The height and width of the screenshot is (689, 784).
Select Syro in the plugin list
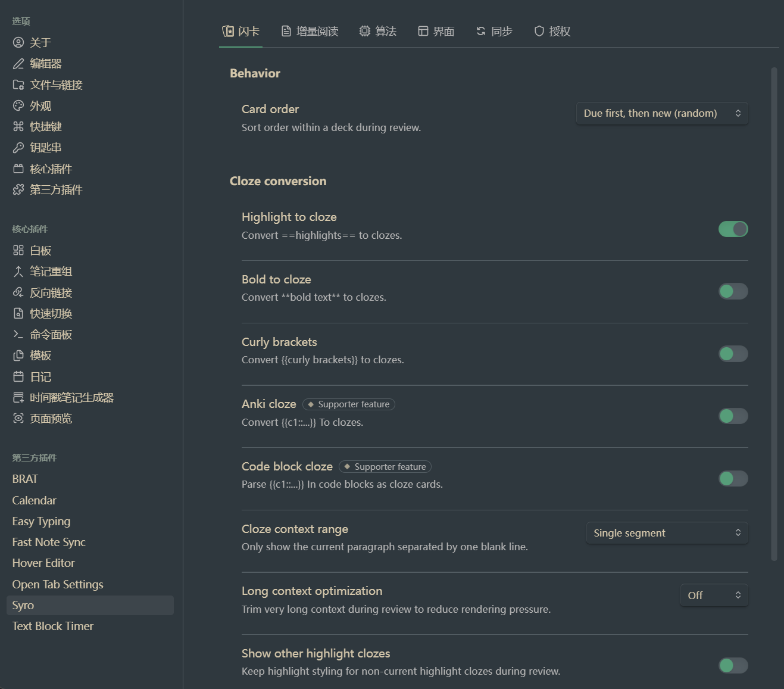(23, 605)
